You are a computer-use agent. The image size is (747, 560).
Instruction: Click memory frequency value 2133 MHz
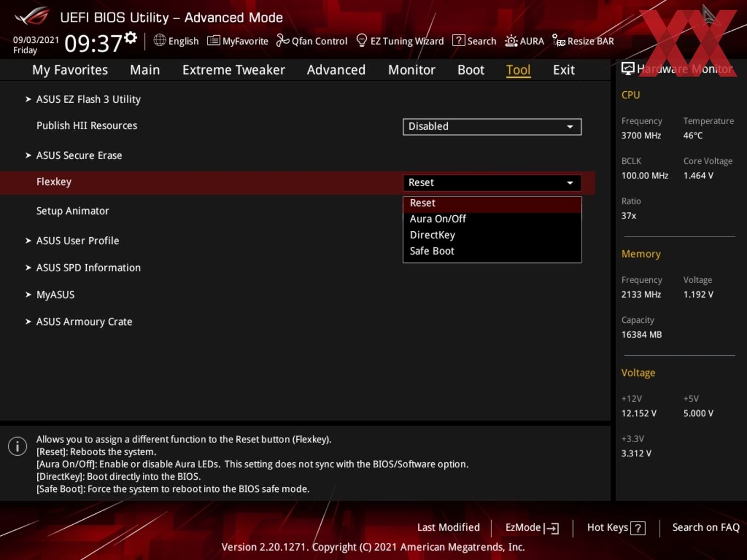click(x=641, y=295)
